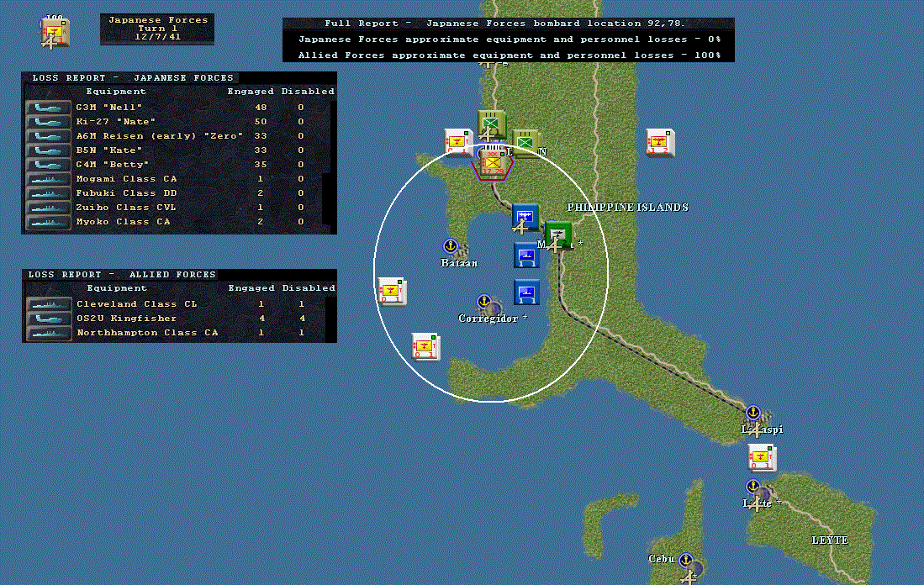Select Japanese air unit below Legaspi

[x=762, y=457]
